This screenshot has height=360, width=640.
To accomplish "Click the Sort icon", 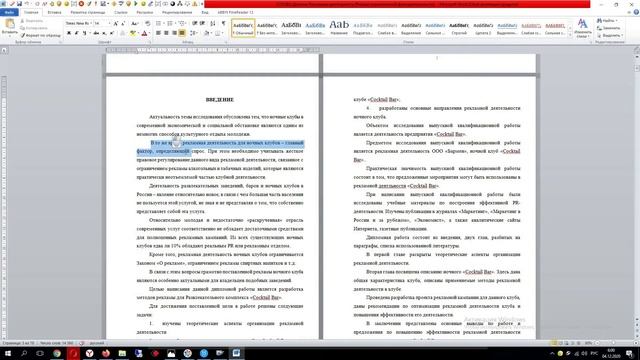I will tap(213, 24).
